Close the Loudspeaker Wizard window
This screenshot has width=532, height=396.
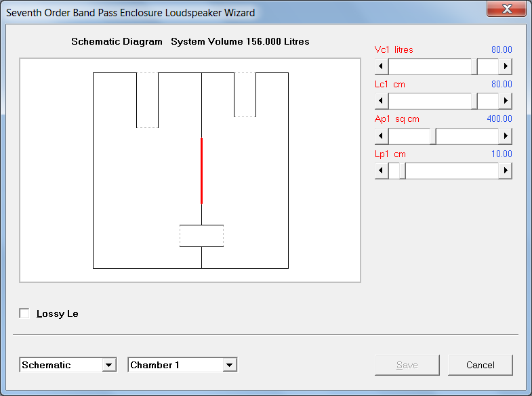(x=506, y=9)
